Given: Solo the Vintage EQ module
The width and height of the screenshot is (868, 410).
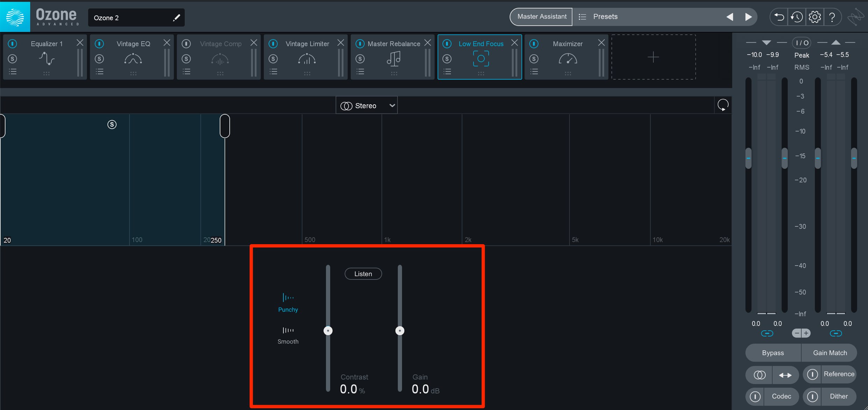Looking at the screenshot, I should pos(99,59).
